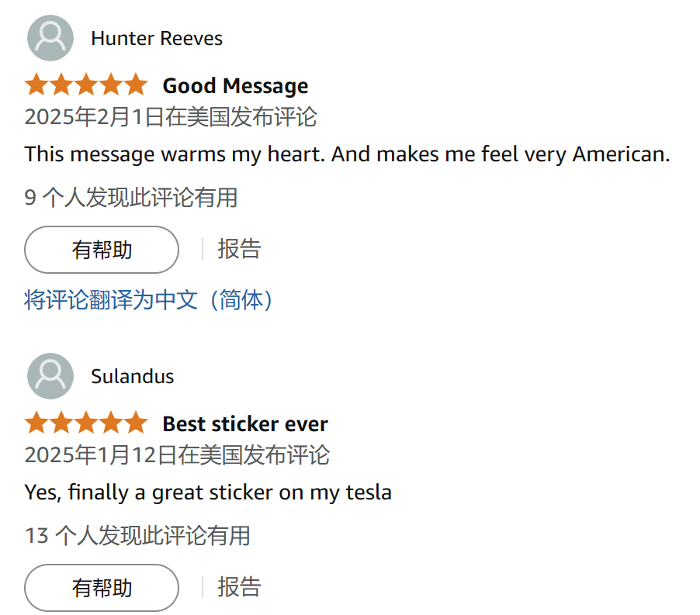Viewport: 700px width, 615px height.
Task: Click the fifth star of Best sticker ever rating
Action: pyautogui.click(x=136, y=423)
